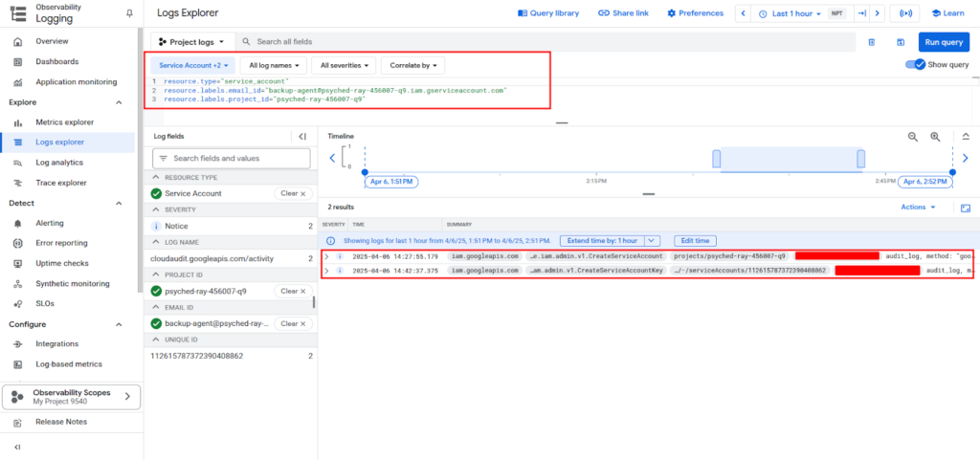Click Run query button
Viewport: 980px width, 460px height.
point(943,42)
